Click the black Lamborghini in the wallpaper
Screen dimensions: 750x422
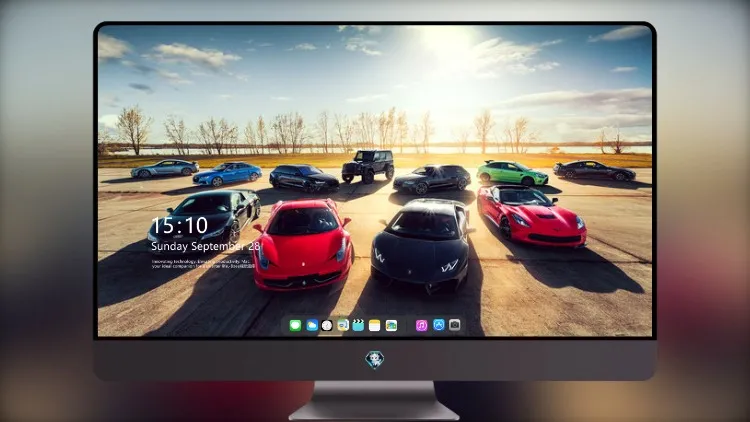tap(421, 245)
